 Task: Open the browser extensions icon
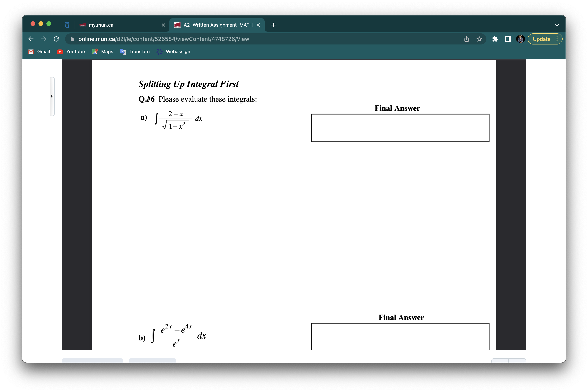tap(495, 39)
